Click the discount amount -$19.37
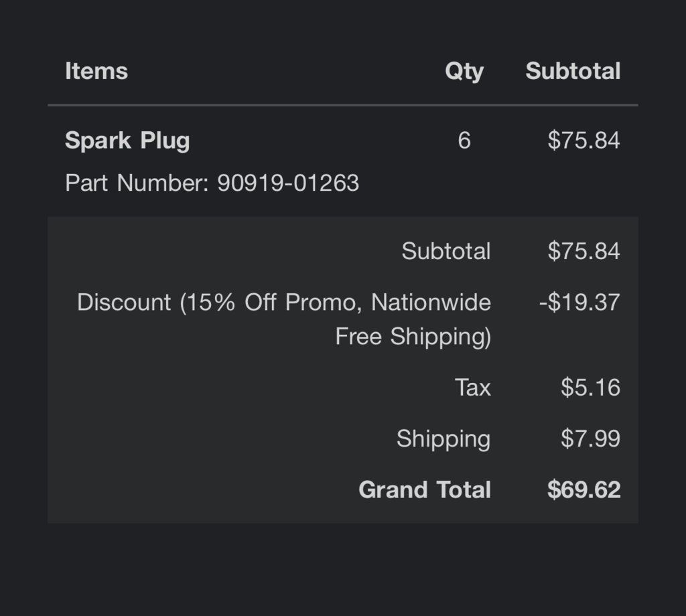Screen dimensions: 686x616 [579, 302]
